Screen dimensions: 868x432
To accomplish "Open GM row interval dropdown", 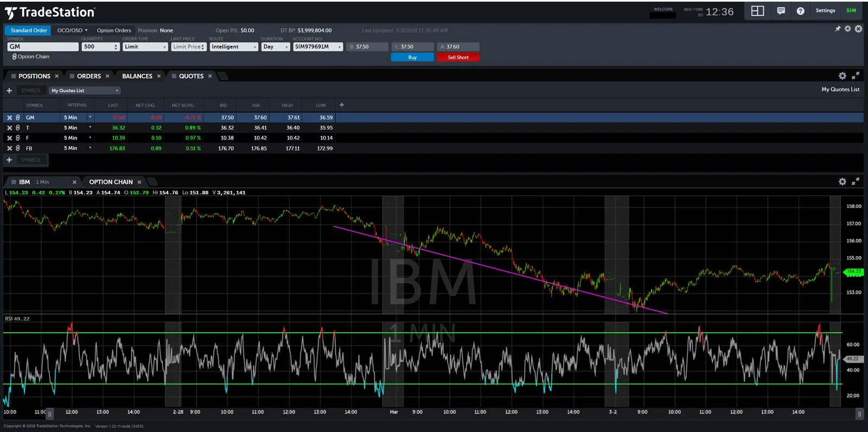I will [x=90, y=117].
